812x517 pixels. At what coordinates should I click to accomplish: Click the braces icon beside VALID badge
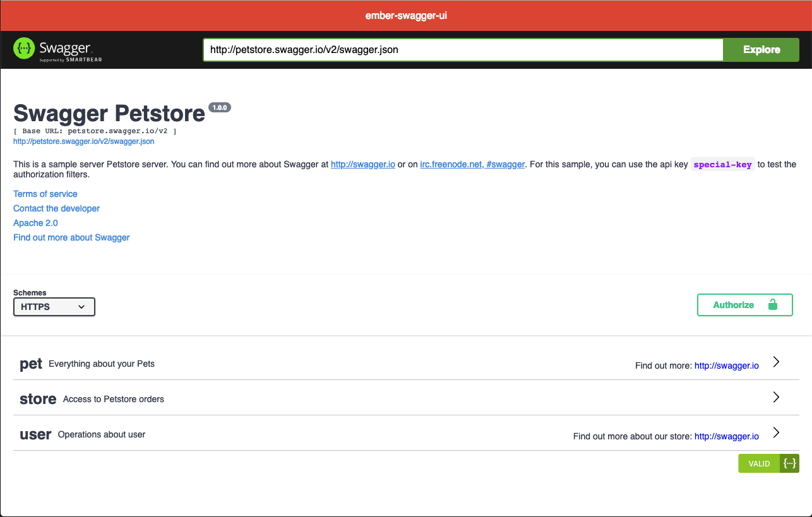[x=789, y=463]
